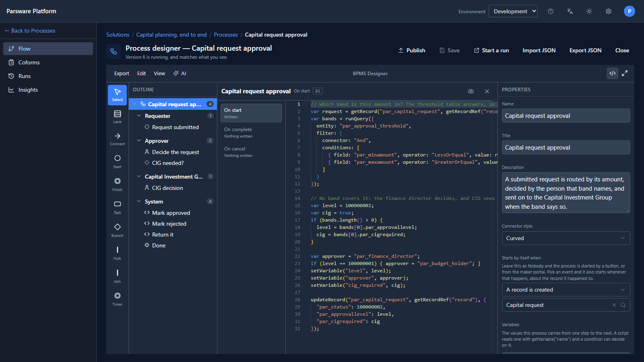Screen dimensions: 644x362
Task: Choose the Finish event tool
Action: pos(117,184)
